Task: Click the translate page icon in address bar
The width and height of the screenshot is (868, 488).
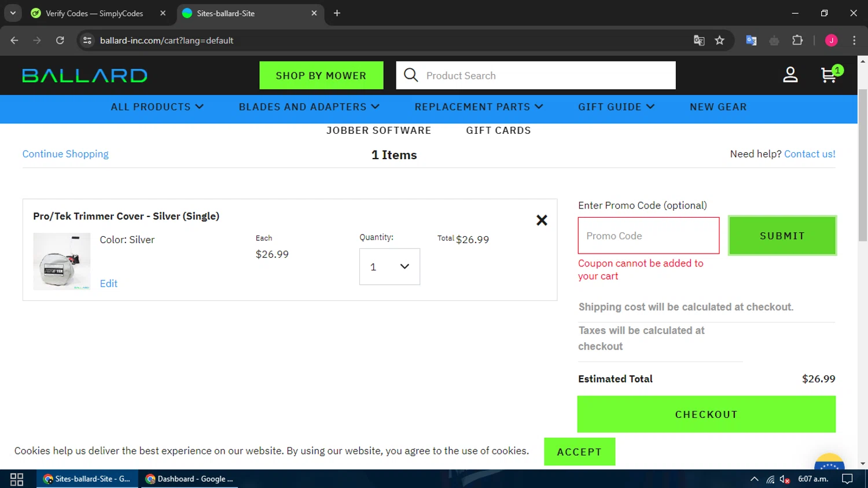Action: coord(699,41)
